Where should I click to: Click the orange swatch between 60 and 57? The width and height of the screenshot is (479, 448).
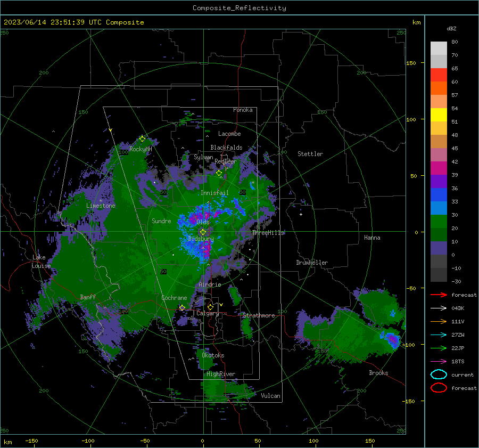(439, 88)
